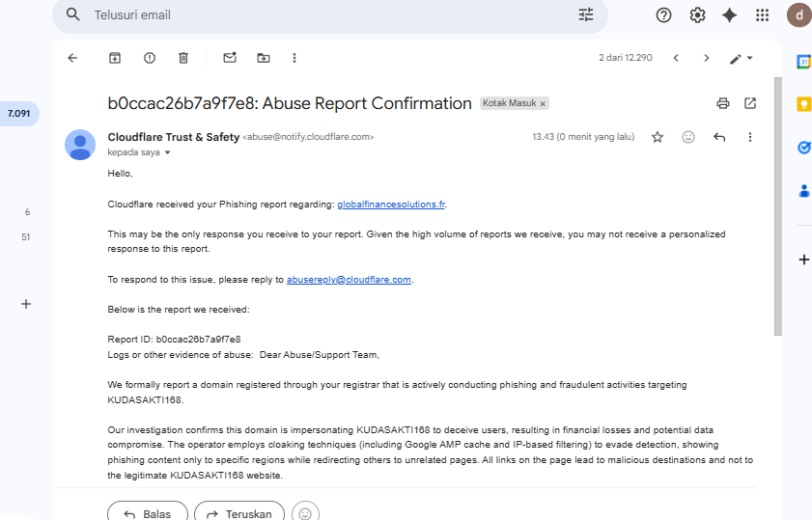The image size is (812, 520).
Task: Open the Help support menu
Action: click(663, 15)
